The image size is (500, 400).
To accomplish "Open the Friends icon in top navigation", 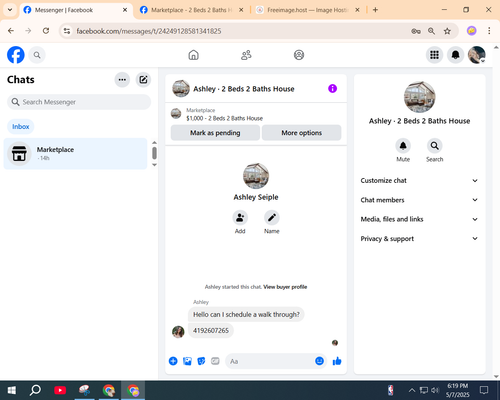I will [x=246, y=55].
